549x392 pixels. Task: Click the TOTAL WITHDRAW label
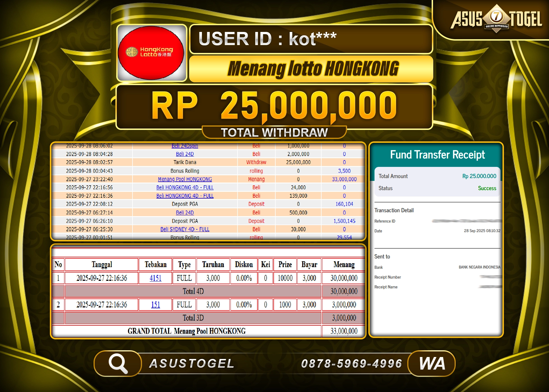point(274,132)
